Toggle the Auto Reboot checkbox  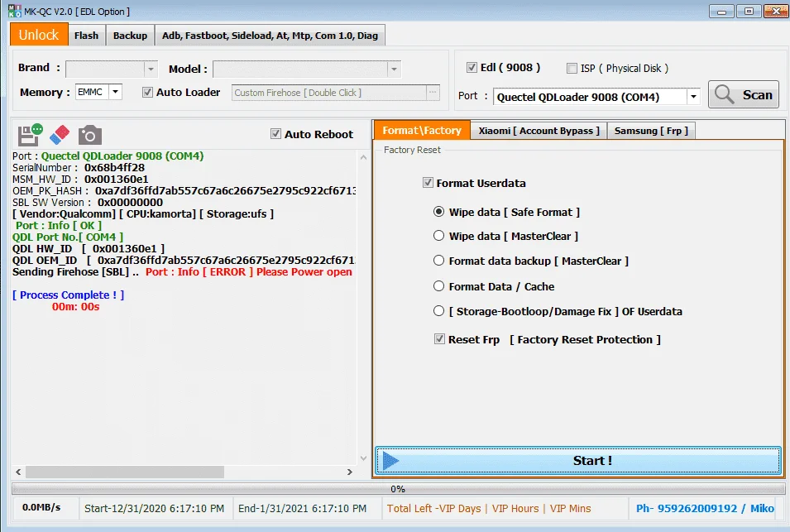pos(275,133)
